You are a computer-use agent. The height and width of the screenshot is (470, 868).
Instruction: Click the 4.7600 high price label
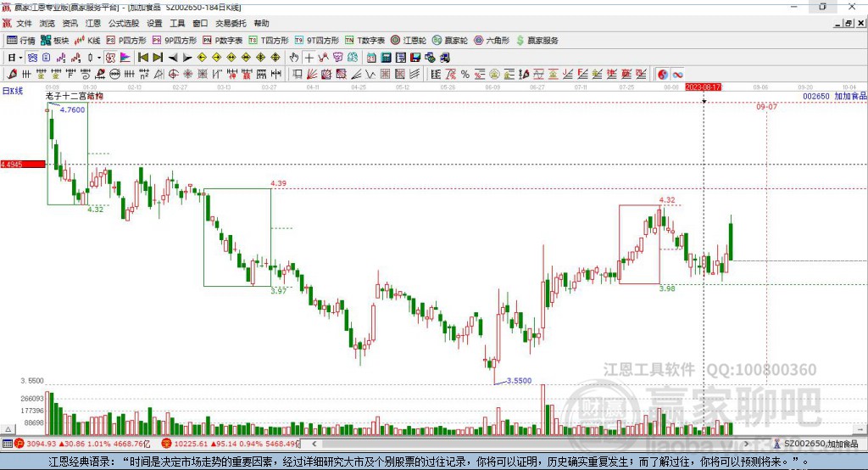[73, 109]
